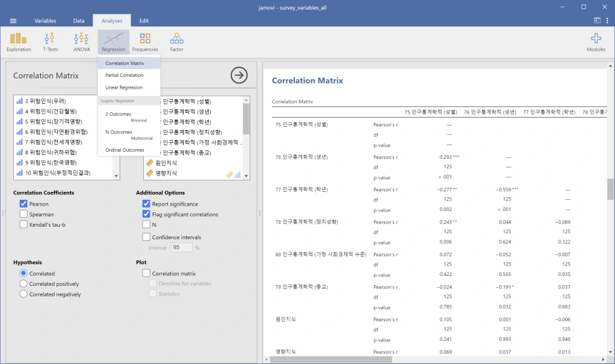
Task: Click the down arrow of target variable list
Action: (246, 176)
